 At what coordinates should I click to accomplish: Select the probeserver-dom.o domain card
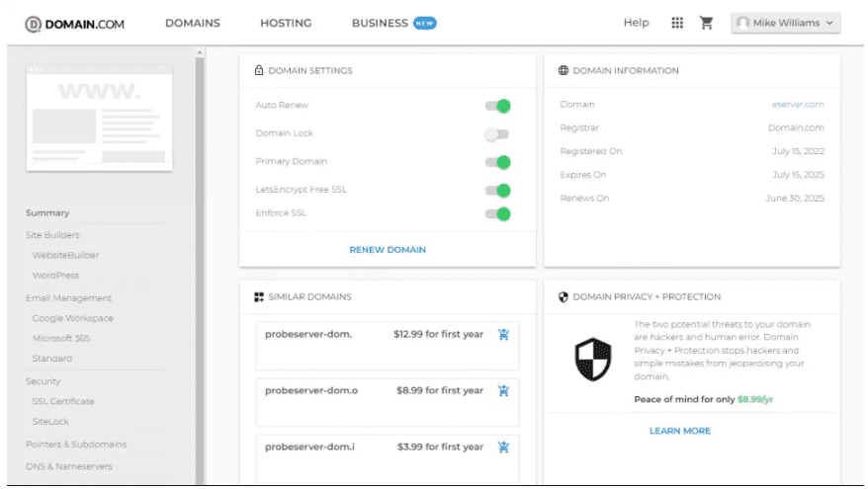pos(388,402)
